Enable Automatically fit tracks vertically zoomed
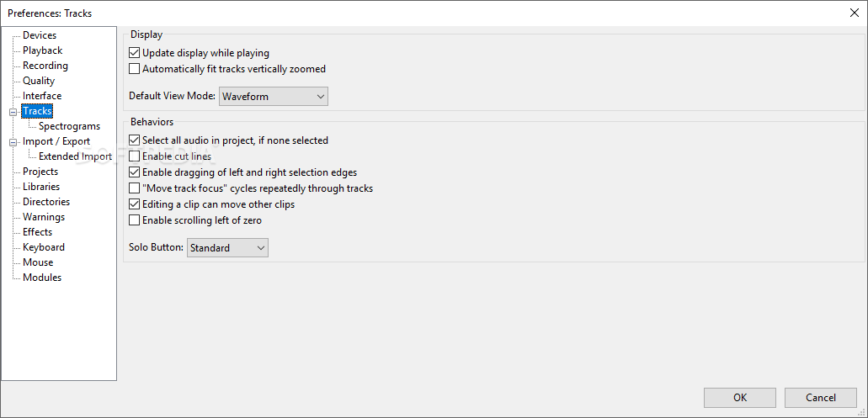Screen dimensions: 868x418 [x=134, y=69]
